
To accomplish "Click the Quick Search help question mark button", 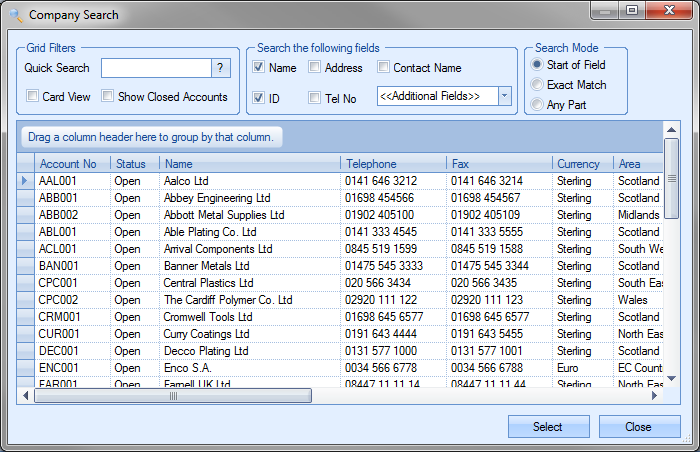I will [221, 68].
